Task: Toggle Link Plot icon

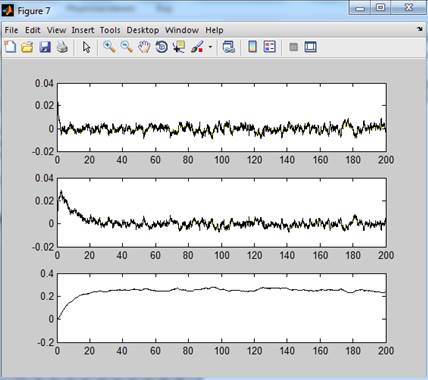Action: (x=229, y=47)
